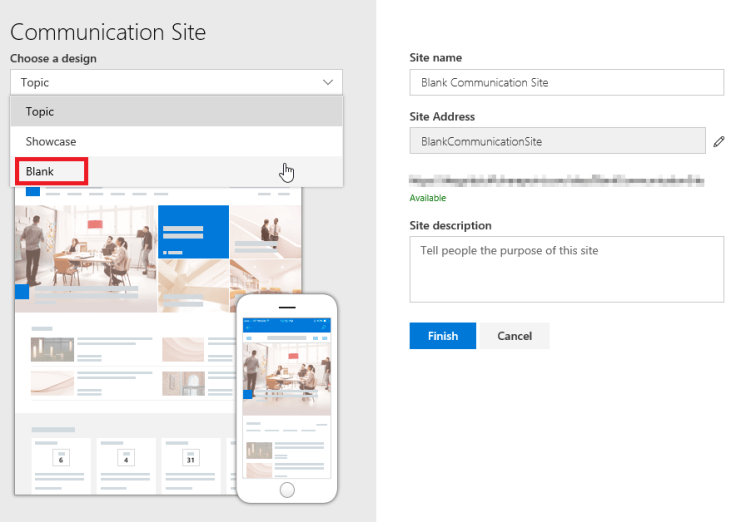Select the Topic option in the list
Image resolution: width=736 pixels, height=522 pixels.
pos(176,112)
